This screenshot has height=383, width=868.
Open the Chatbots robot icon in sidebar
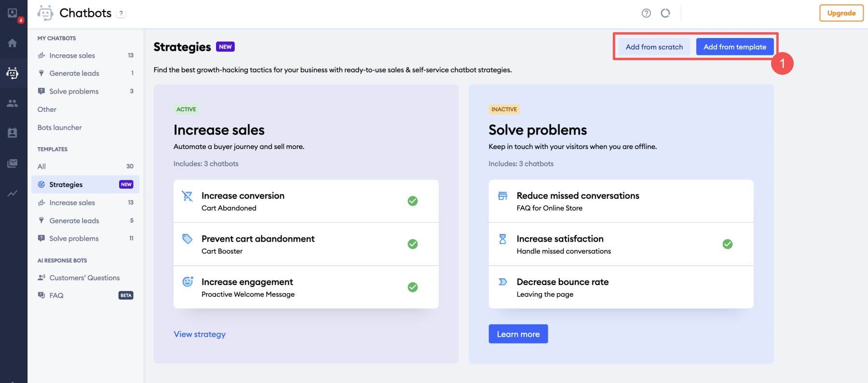click(x=13, y=73)
